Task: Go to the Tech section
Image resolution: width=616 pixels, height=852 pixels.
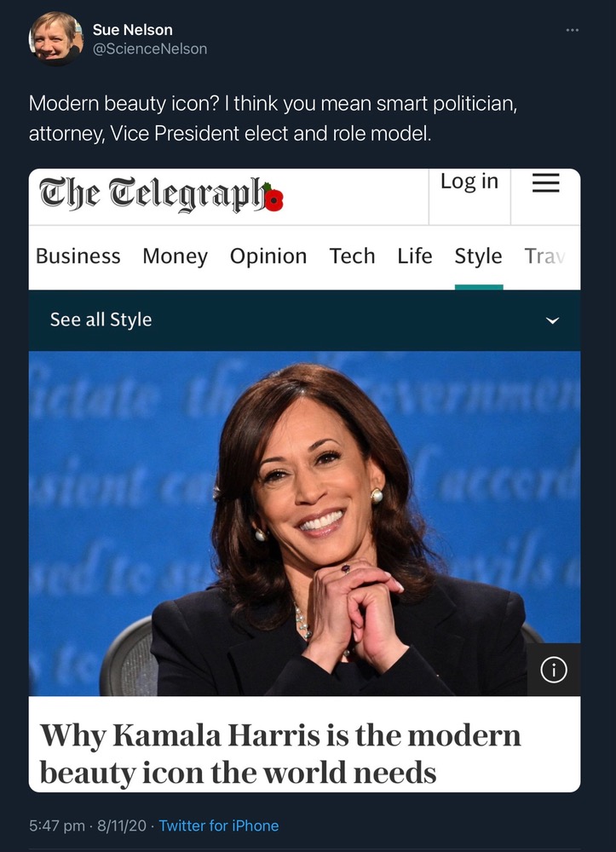Action: [352, 256]
